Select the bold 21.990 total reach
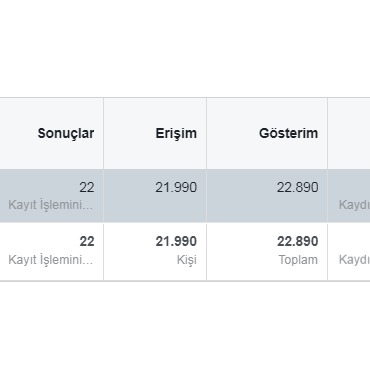370x370 pixels. 176,241
